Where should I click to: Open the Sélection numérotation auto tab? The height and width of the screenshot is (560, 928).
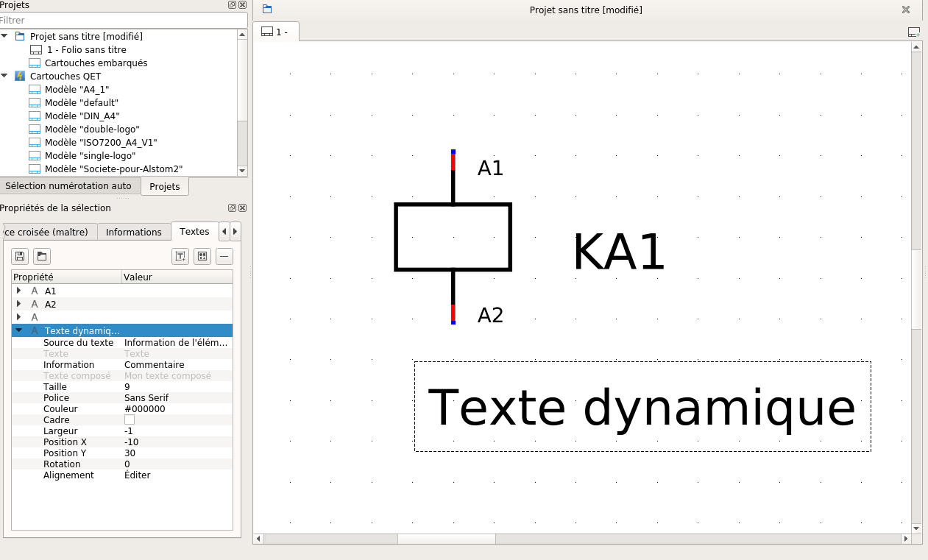point(68,186)
